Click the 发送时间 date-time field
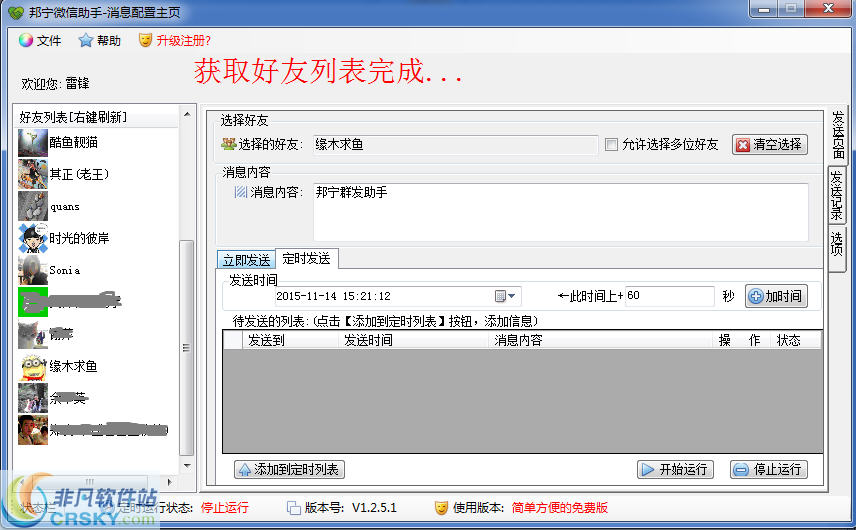The height and width of the screenshot is (530, 856). 398,296
